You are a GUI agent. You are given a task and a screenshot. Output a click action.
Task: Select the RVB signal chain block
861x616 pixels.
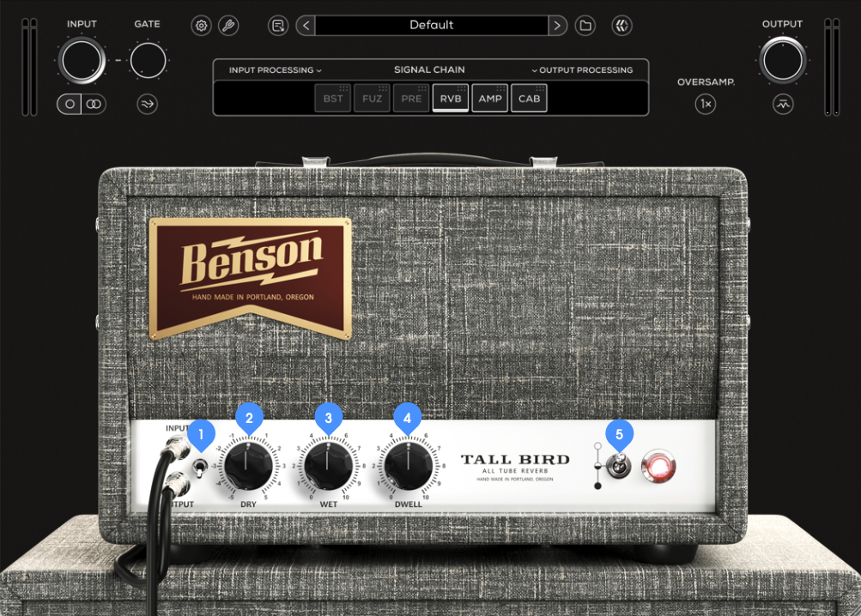coord(451,99)
